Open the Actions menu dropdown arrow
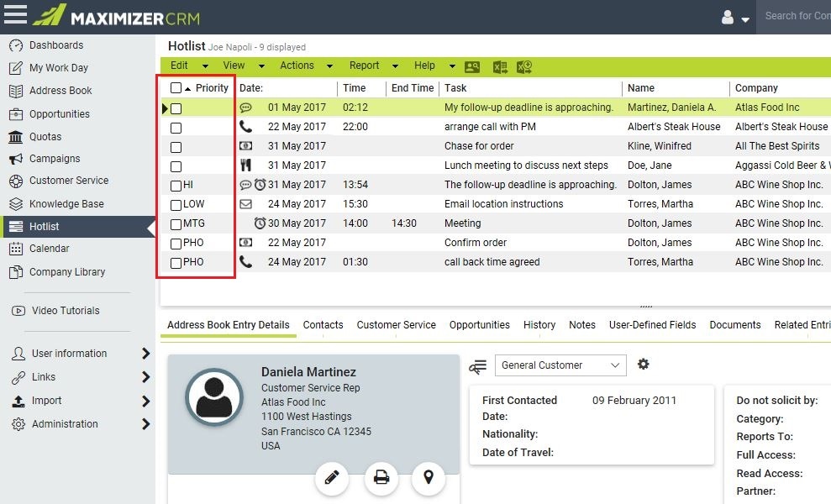Screen dimensions: 831x504 329,66
